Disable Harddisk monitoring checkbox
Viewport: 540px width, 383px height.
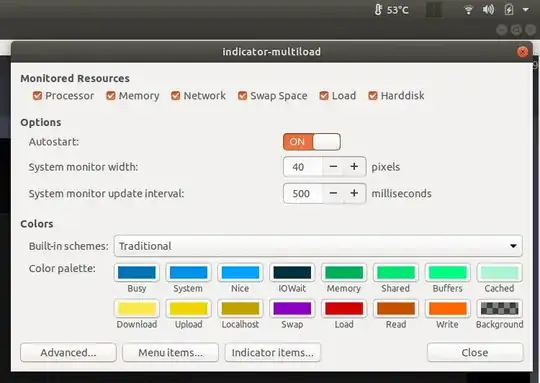coord(373,95)
